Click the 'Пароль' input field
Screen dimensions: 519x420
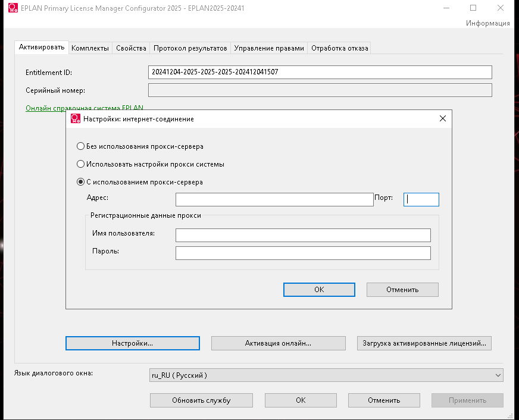coord(303,253)
